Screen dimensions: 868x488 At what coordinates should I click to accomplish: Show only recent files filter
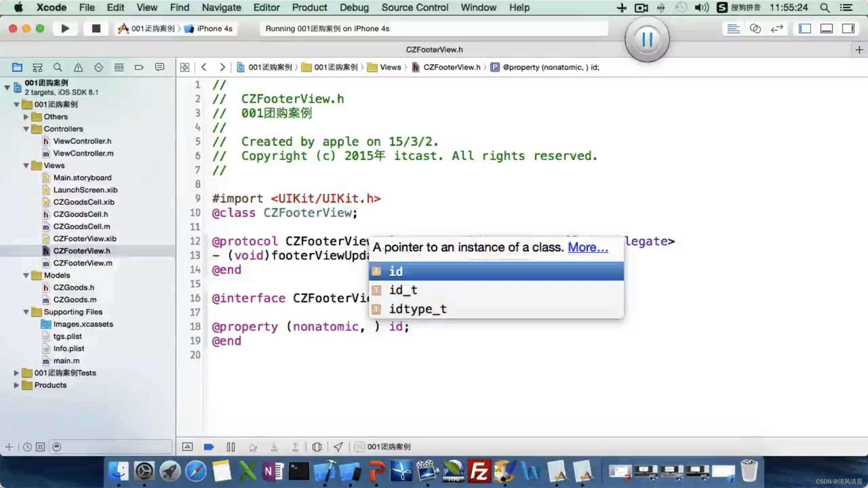pyautogui.click(x=27, y=447)
